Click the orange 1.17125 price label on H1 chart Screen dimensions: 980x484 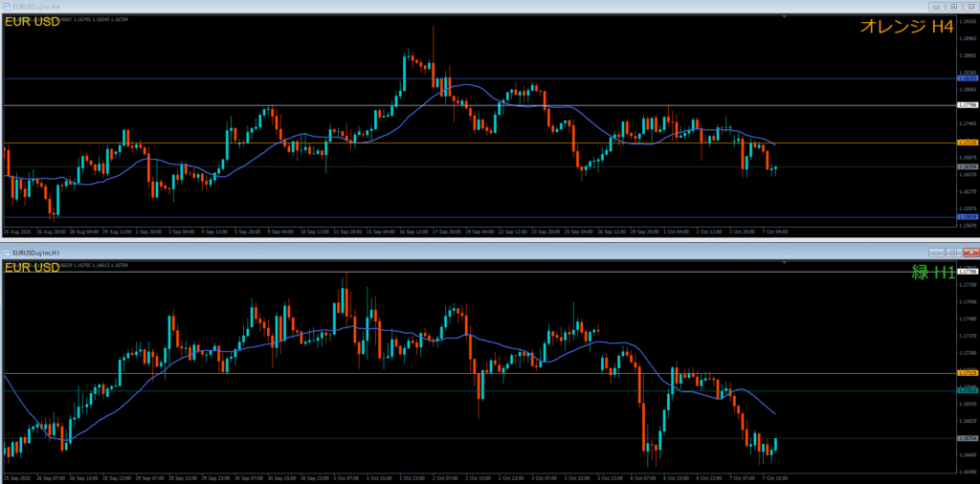968,373
